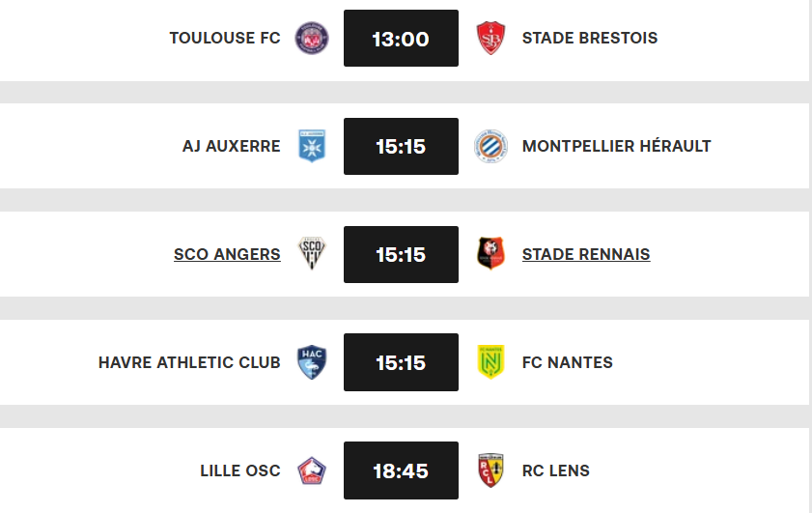The width and height of the screenshot is (812, 513).
Task: Select the Montpellier Hérault team name
Action: click(616, 146)
